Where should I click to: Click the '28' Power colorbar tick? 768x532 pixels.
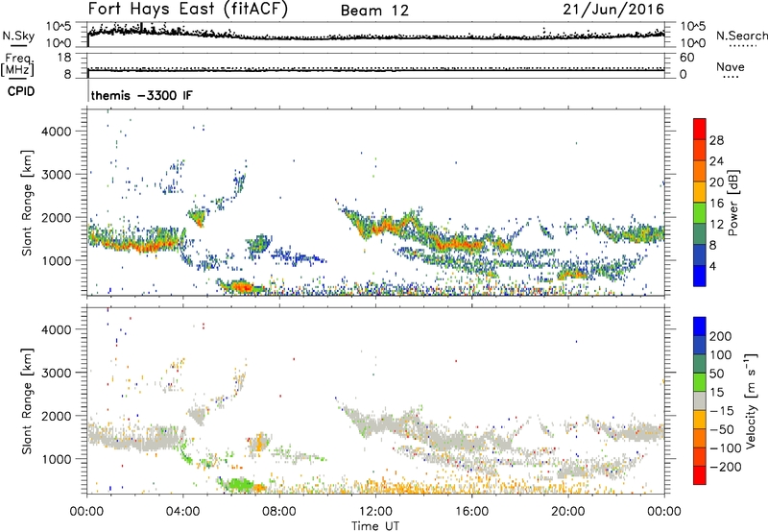click(x=716, y=140)
